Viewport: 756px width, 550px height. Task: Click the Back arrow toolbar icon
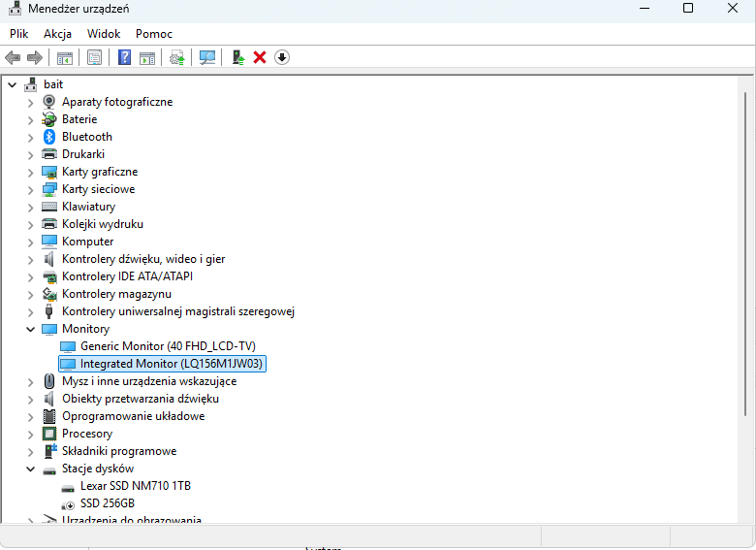[x=13, y=58]
